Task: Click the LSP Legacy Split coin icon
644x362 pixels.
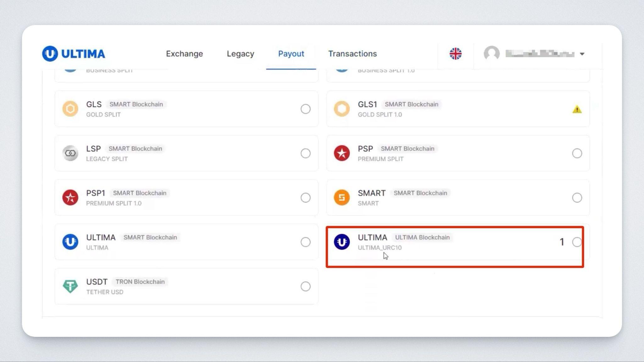Action: (x=70, y=153)
